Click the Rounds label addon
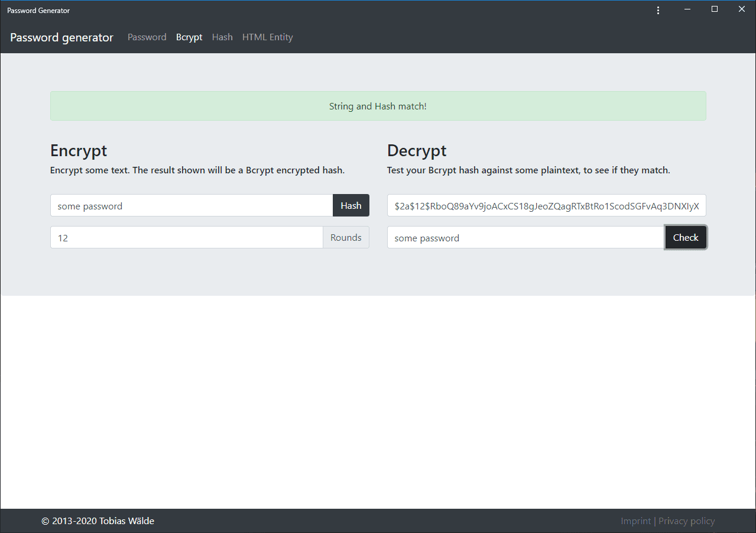 pos(346,237)
